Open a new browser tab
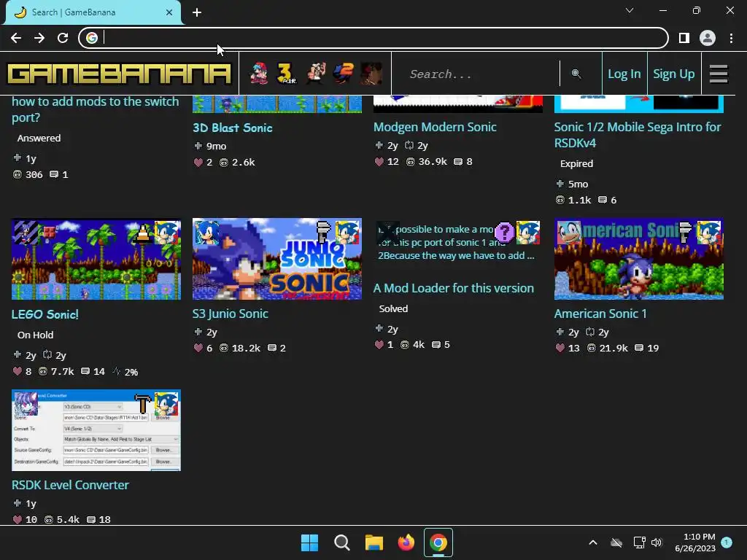The height and width of the screenshot is (560, 747). pos(197,12)
